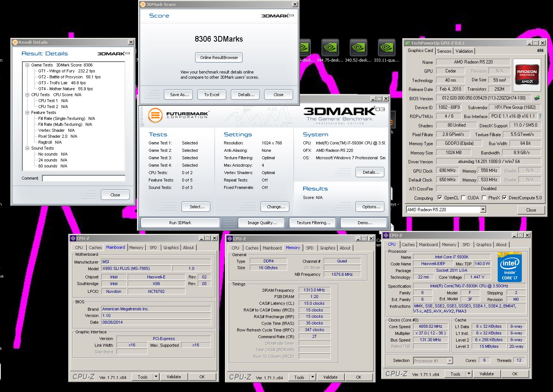Click the CPU-Z Memory window title icon

click(x=230, y=239)
